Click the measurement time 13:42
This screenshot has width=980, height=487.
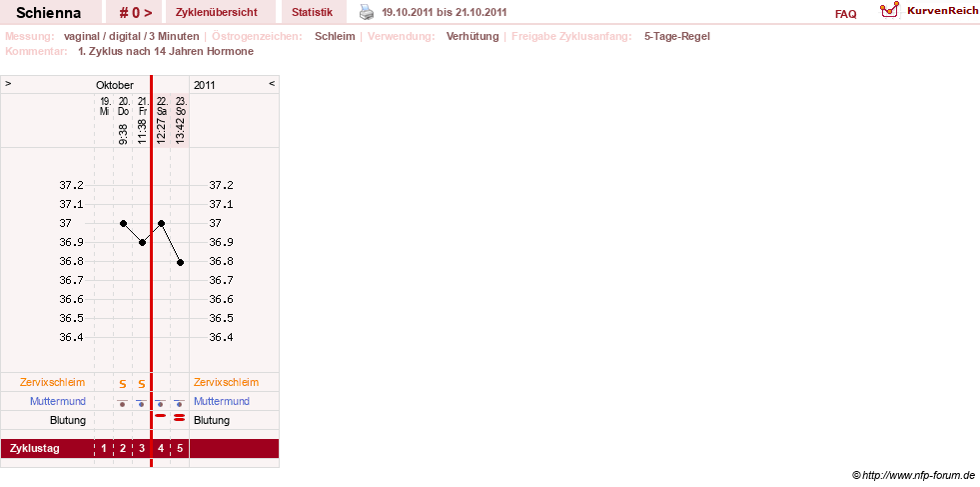(180, 131)
